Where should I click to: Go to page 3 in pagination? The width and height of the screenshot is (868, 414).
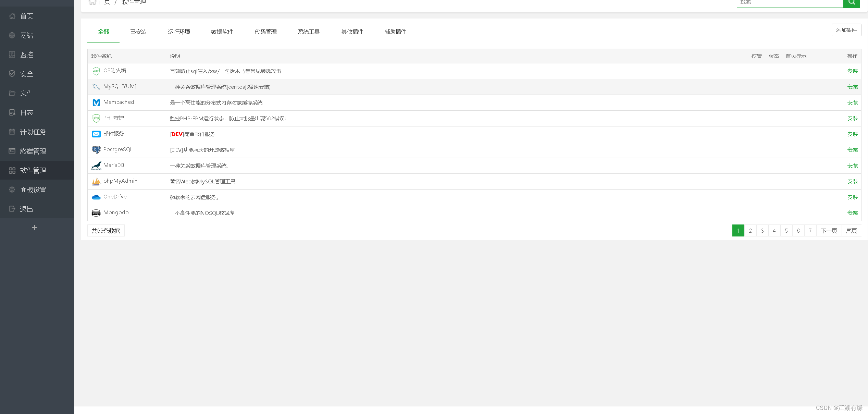tap(762, 231)
